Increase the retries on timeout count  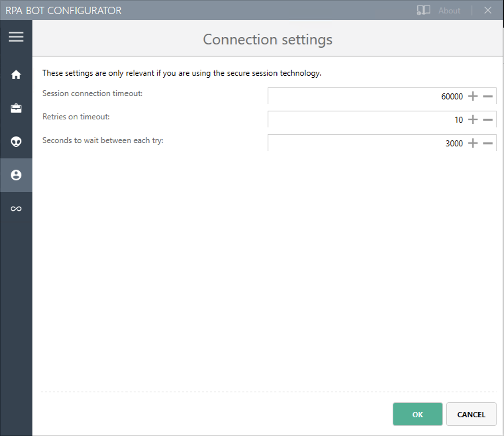[x=473, y=119]
